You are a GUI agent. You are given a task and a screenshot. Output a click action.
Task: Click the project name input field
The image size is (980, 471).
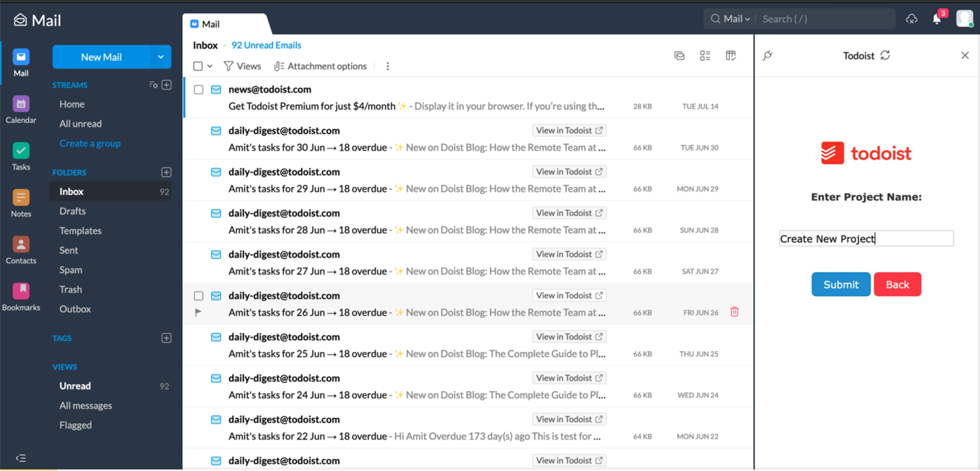[866, 238]
